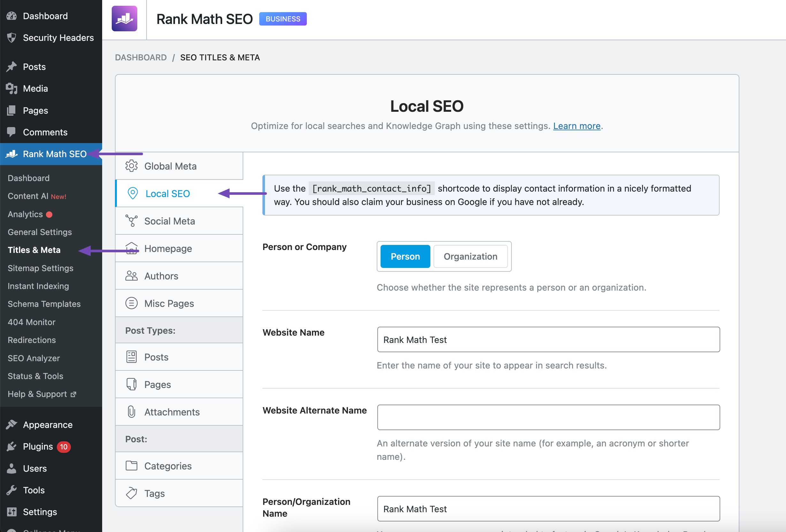Image resolution: width=786 pixels, height=532 pixels.
Task: Open Analytics in Rank Math submenu
Action: pyautogui.click(x=25, y=214)
